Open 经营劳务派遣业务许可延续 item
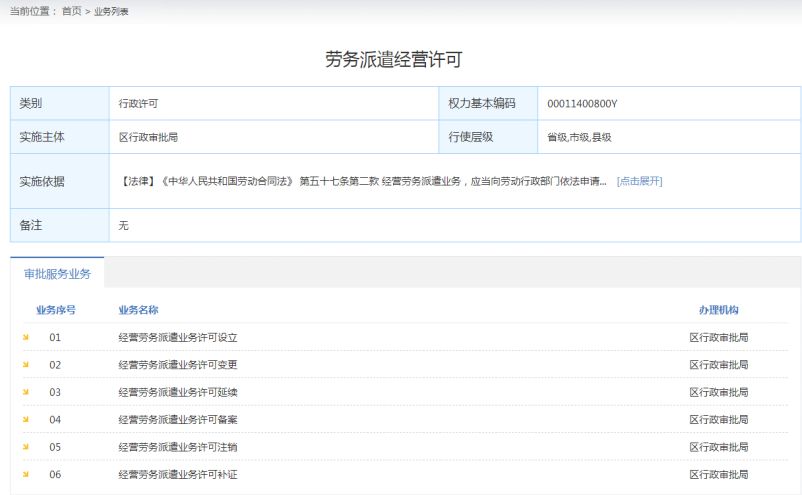 point(177,392)
